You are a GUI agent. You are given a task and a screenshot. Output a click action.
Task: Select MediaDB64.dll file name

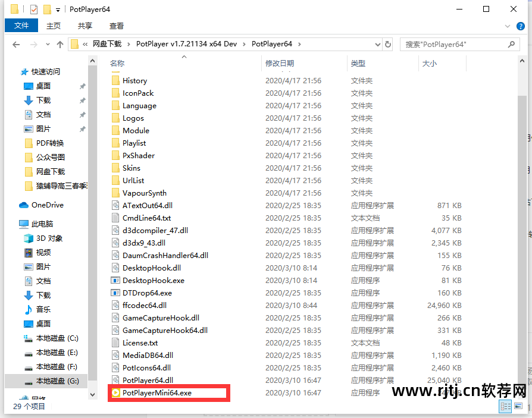148,356
